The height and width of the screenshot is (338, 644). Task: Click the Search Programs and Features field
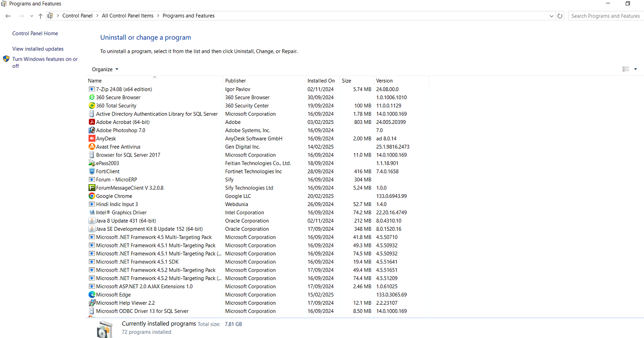pos(606,16)
